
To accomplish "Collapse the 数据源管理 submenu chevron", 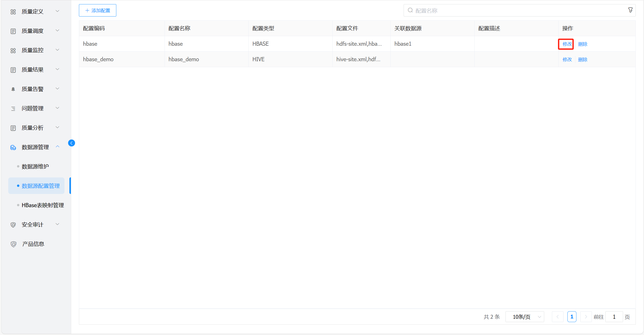I will pos(58,147).
